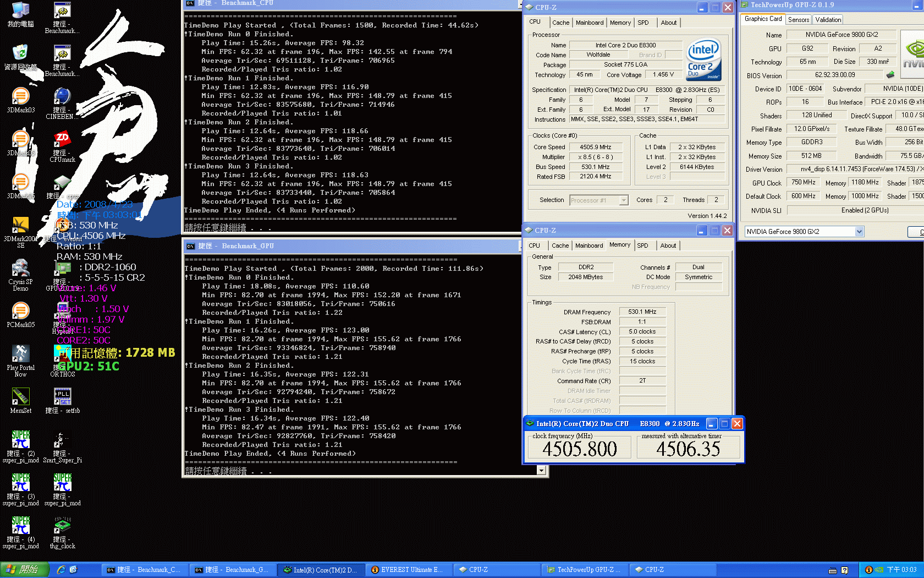Open the My Computer (我的電腦) desktop icon
This screenshot has width=924, height=578.
[x=20, y=14]
